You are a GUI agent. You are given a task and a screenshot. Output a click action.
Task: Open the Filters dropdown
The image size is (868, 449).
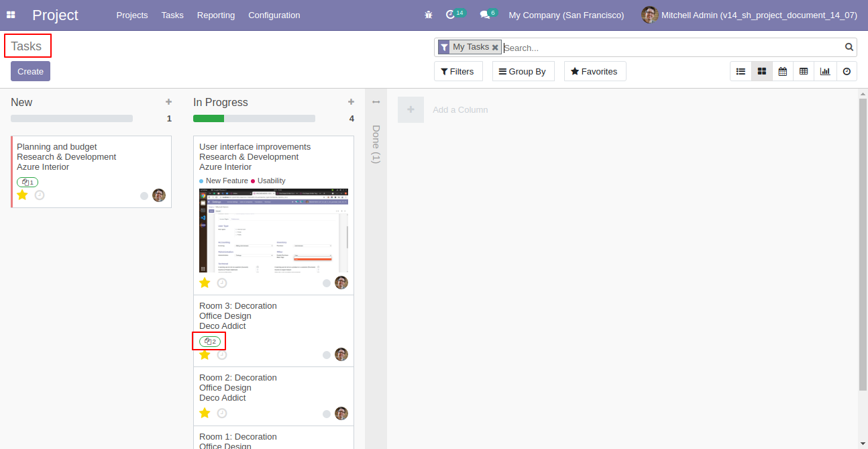pos(458,71)
